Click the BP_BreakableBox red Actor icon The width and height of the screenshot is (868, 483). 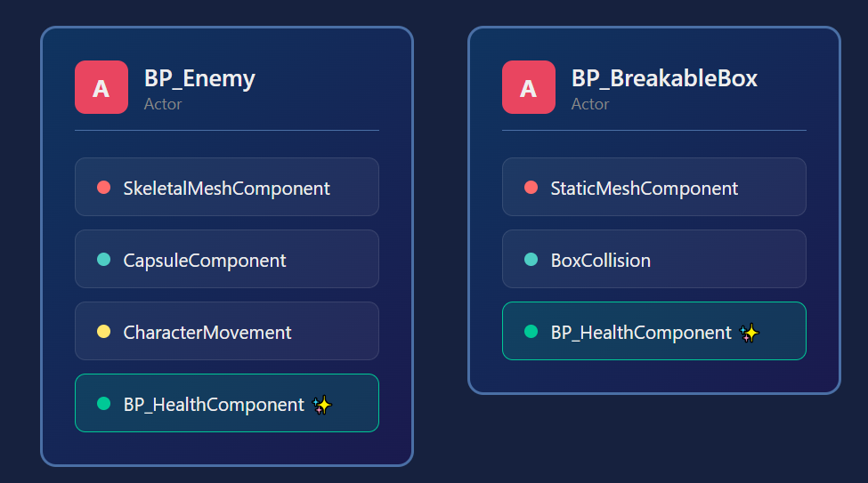[528, 87]
